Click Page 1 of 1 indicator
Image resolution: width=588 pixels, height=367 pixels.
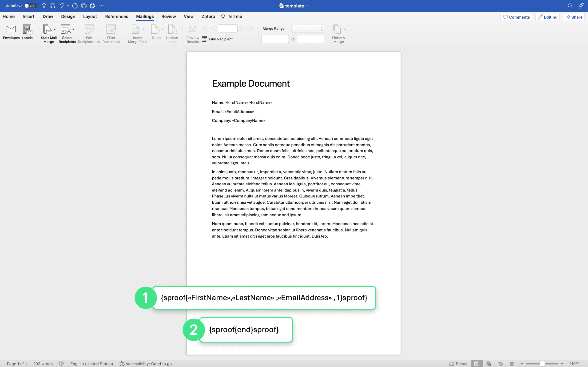click(x=17, y=364)
